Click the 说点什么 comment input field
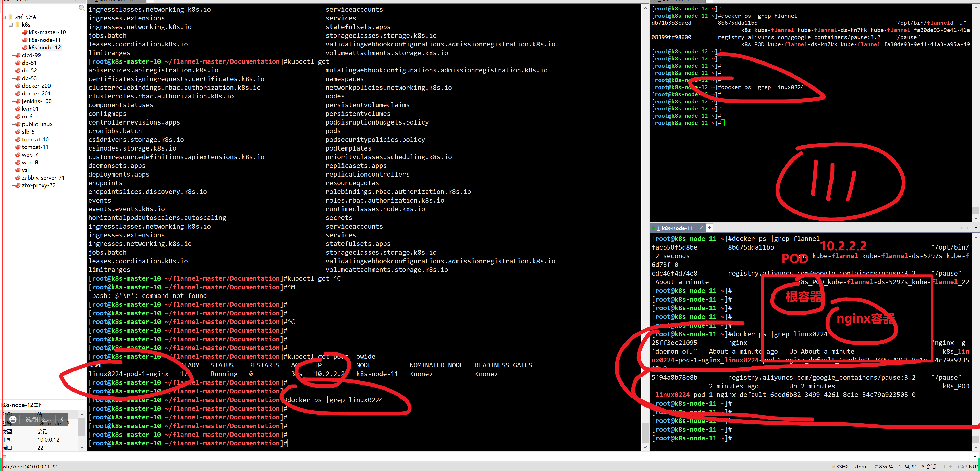The height and width of the screenshot is (471, 980). pos(38,419)
